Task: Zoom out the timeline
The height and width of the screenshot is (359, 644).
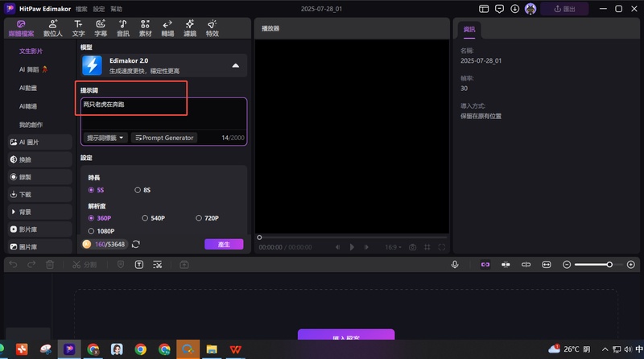Action: click(567, 265)
